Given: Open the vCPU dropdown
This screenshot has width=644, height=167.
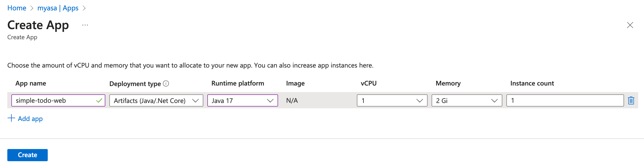Looking at the screenshot, I should pos(392,100).
